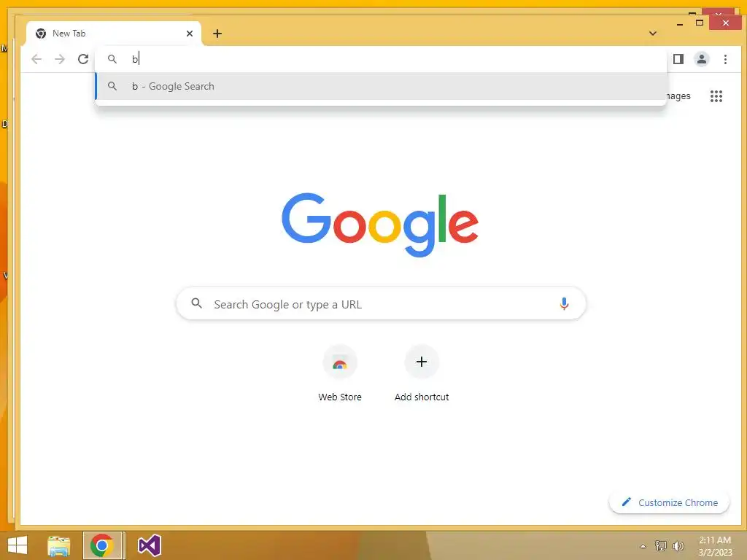Click the forward navigation arrow

tap(60, 59)
